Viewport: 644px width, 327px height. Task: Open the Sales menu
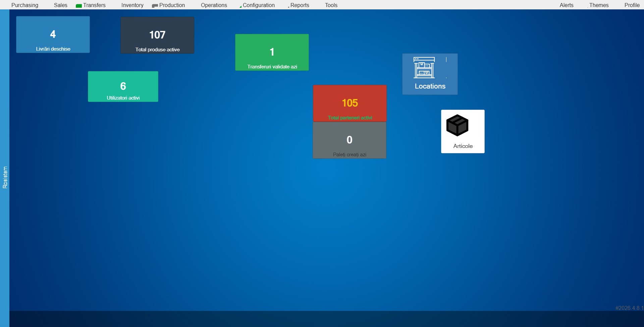tap(61, 5)
